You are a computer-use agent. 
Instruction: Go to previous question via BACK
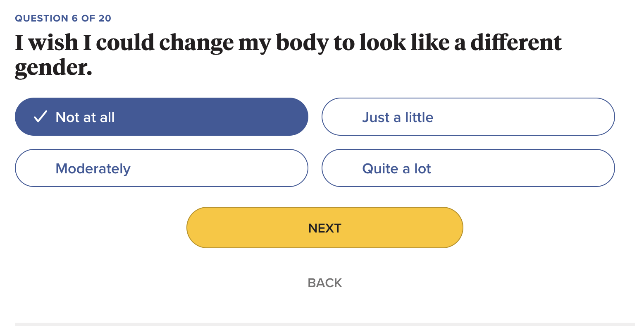point(324,283)
